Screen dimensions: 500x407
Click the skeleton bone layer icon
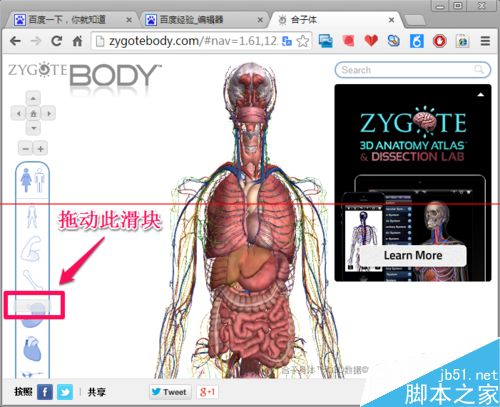tap(32, 279)
